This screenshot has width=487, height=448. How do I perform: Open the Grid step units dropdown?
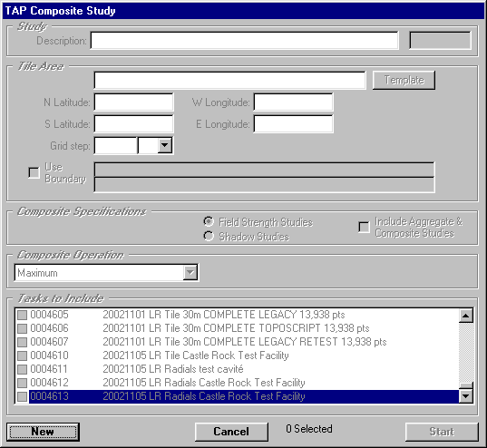click(165, 145)
